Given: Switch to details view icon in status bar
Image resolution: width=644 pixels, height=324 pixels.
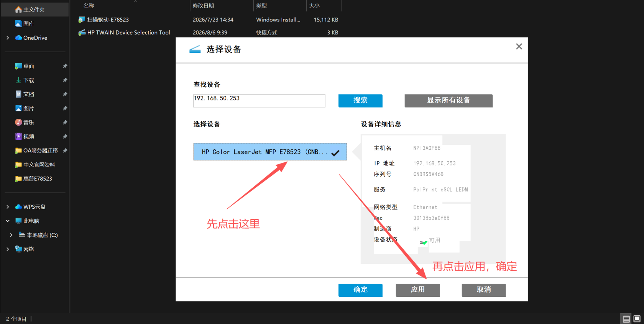Looking at the screenshot, I should 626,319.
